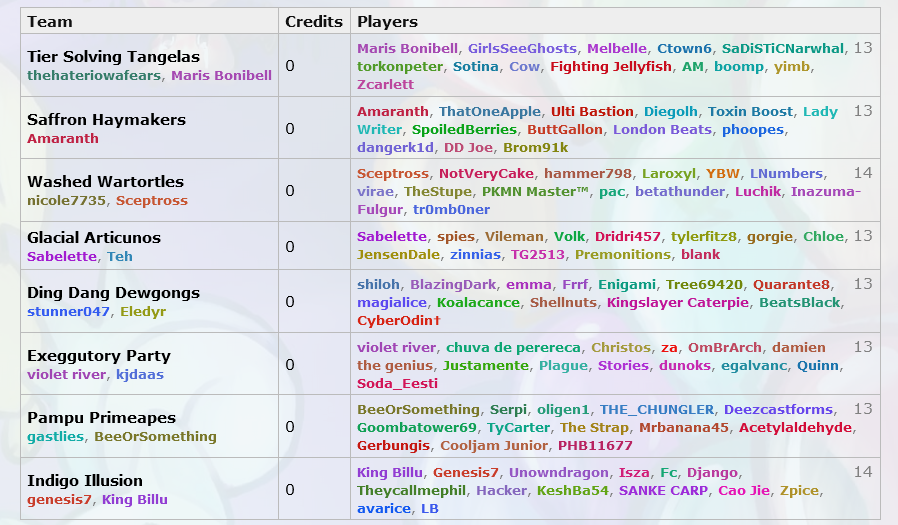
Task: Click the Credits column header
Action: [314, 22]
